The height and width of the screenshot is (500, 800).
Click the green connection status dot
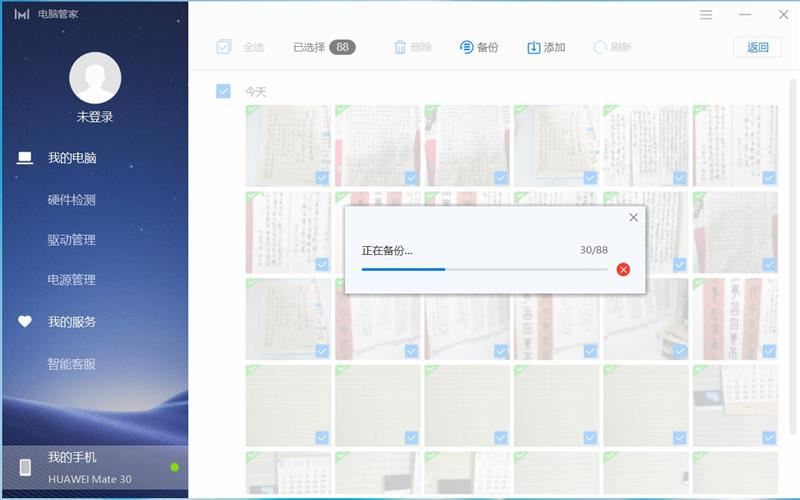174,467
